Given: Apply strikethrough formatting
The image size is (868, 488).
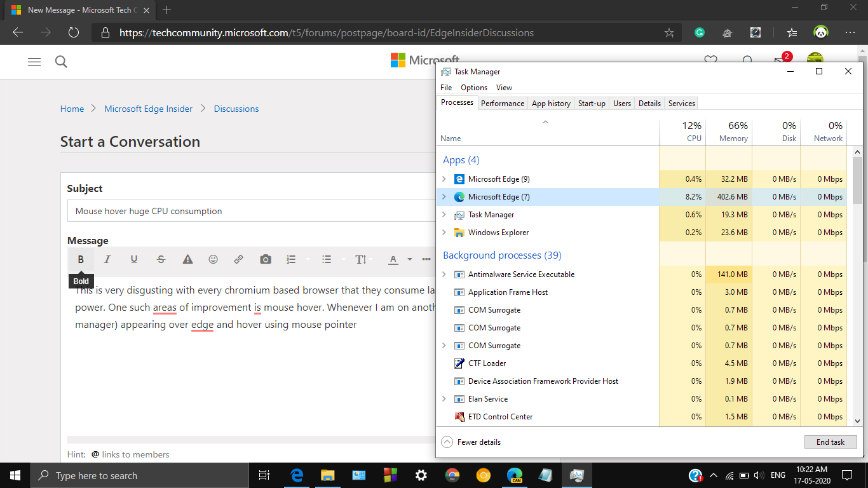Looking at the screenshot, I should [x=161, y=259].
